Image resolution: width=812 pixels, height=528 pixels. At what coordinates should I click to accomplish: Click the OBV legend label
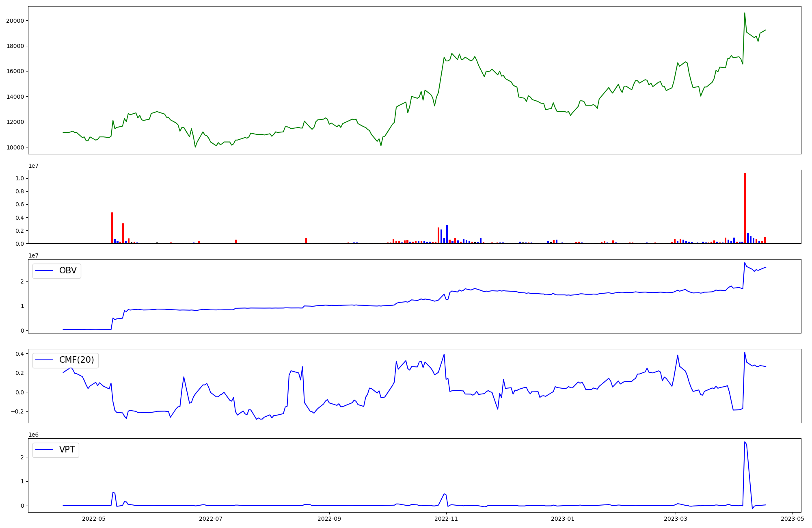click(68, 270)
